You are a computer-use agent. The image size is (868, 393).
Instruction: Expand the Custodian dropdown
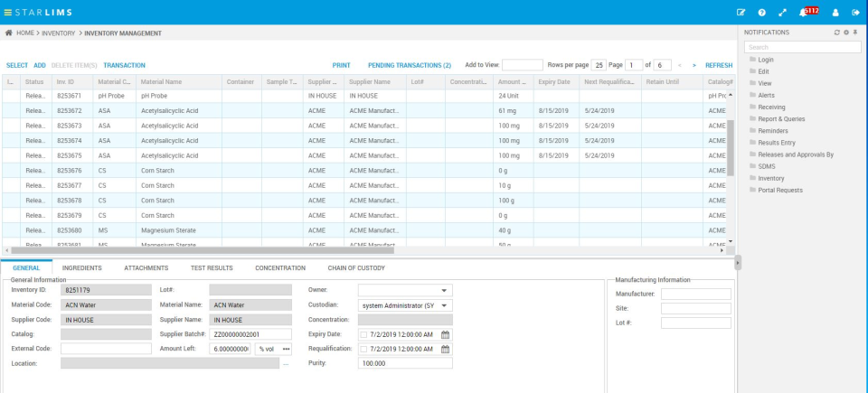point(444,305)
